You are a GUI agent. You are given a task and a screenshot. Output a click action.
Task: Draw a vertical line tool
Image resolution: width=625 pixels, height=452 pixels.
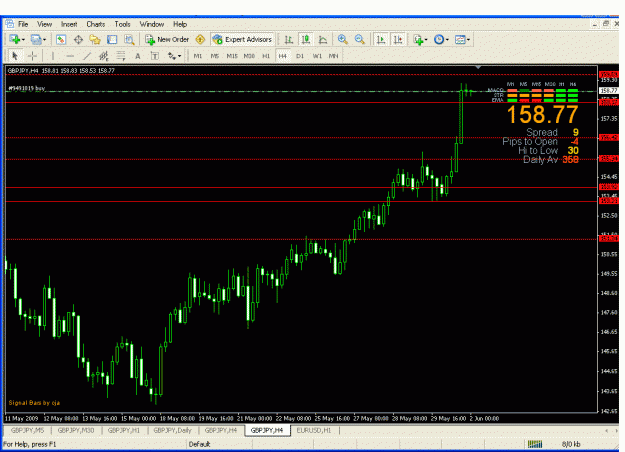click(53, 56)
